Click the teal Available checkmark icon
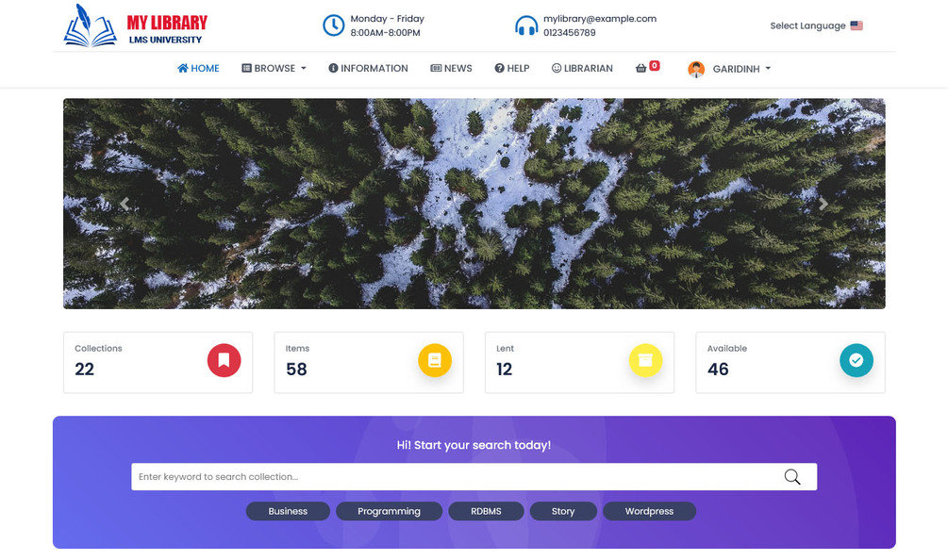Viewport: 948px width, 560px height. pos(857,360)
